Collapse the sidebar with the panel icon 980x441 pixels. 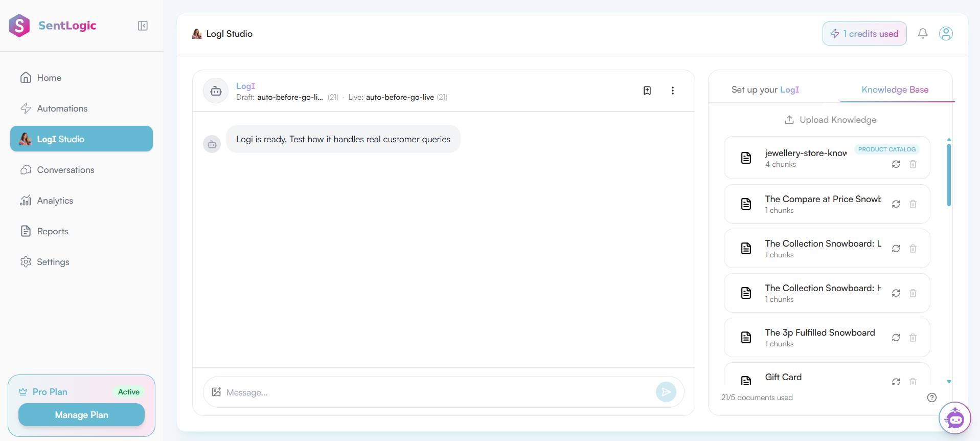143,26
